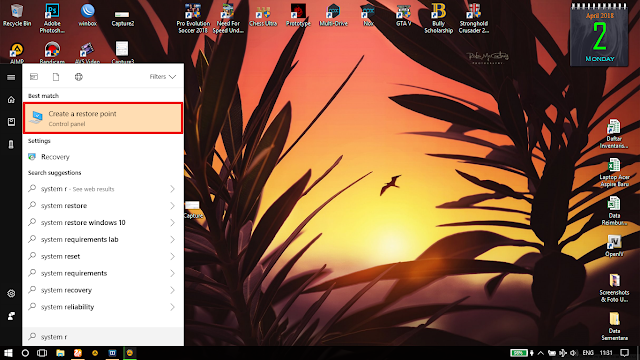Open the Action Center notifications icon
The width and height of the screenshot is (640, 360).
(x=624, y=353)
